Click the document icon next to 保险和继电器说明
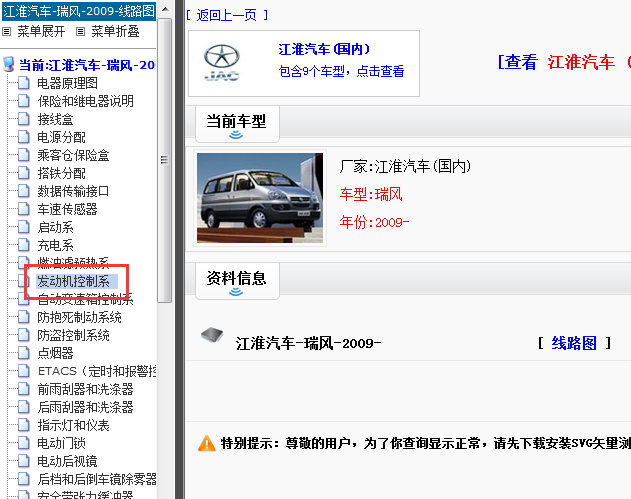 pos(24,101)
